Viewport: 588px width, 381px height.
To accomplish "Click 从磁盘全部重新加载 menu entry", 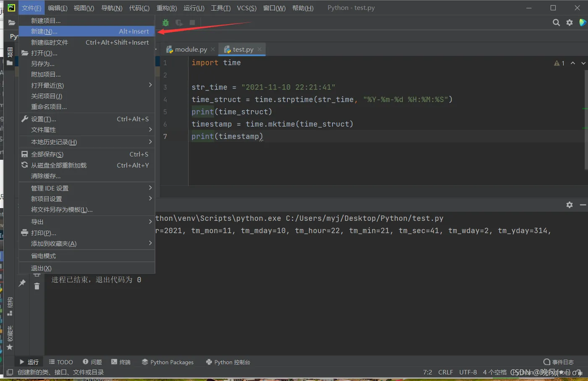I will 87,165.
